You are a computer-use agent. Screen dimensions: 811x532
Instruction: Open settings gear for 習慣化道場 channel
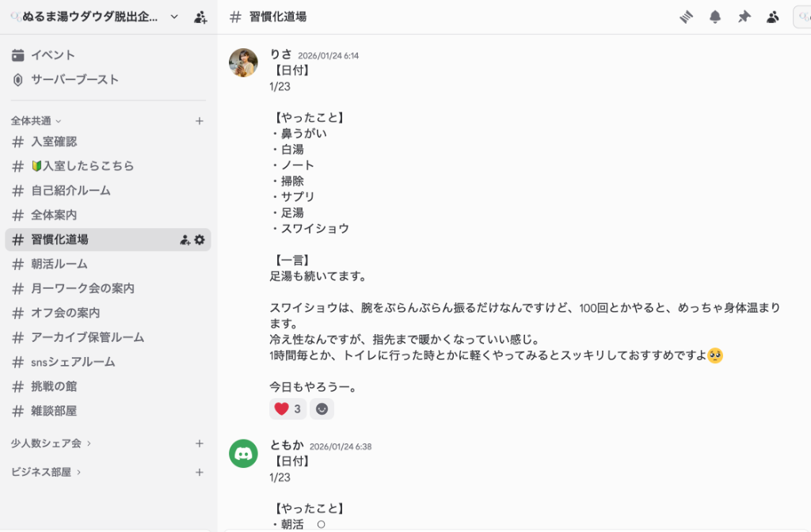click(200, 239)
